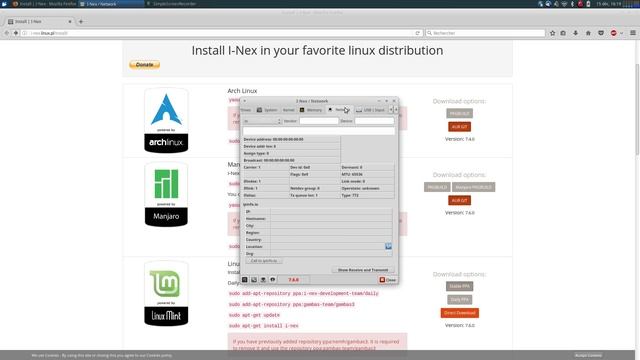Click the Linux Mint logo badge
Screen dimensions: 640x360
pos(166,293)
